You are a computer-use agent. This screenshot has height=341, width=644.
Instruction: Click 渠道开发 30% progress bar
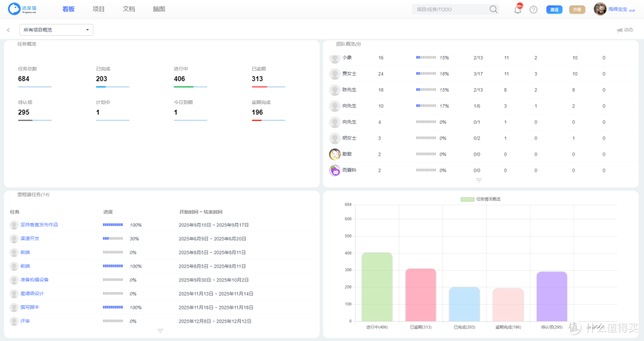pos(113,238)
